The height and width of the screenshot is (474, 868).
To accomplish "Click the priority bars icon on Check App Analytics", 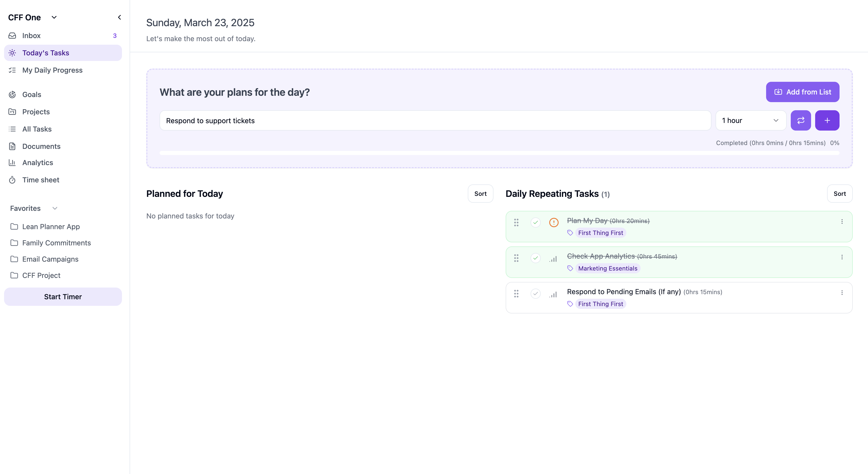I will pyautogui.click(x=553, y=259).
